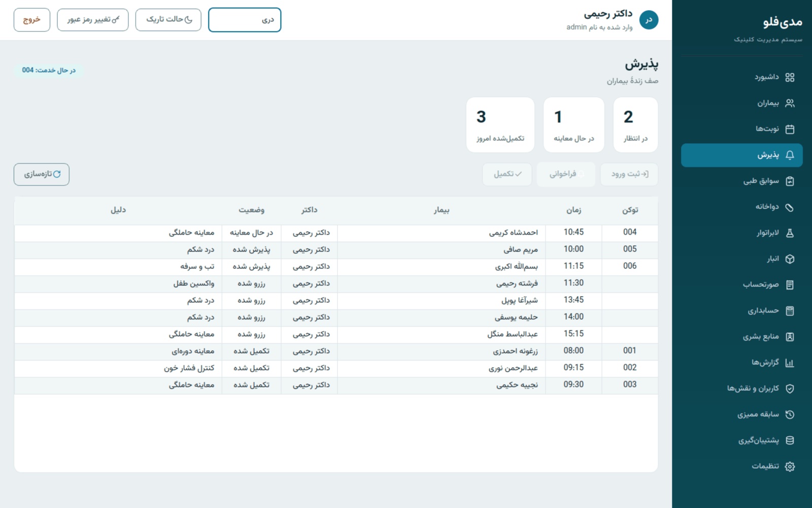The height and width of the screenshot is (508, 812).
Task: Open the منابع بشری person badge icon
Action: click(790, 337)
